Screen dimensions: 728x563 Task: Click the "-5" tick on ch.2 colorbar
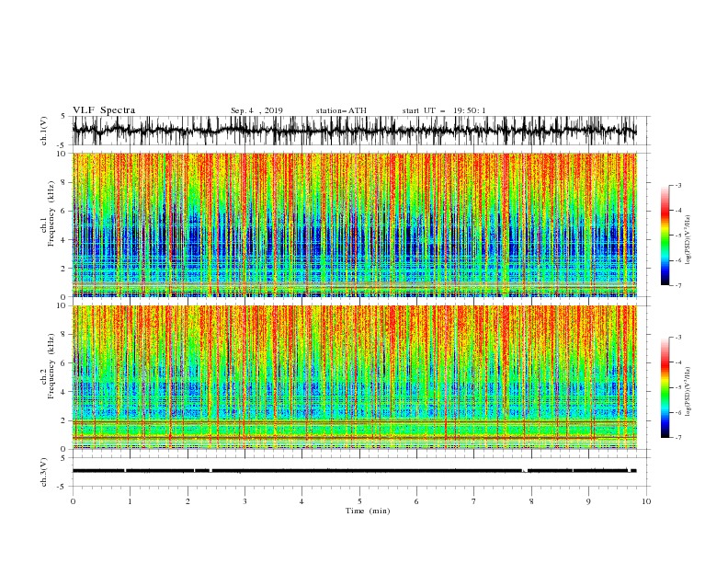click(x=678, y=387)
